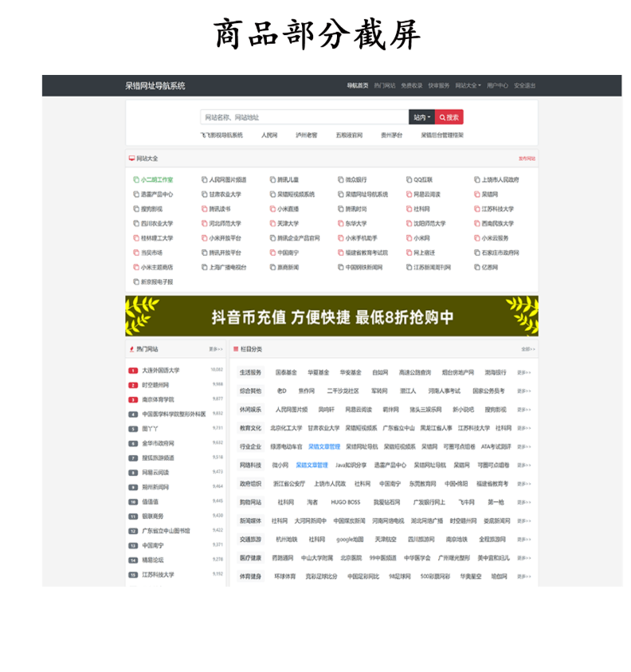Open the 站内 search scope dropdown
This screenshot has height=672, width=631.
(421, 117)
